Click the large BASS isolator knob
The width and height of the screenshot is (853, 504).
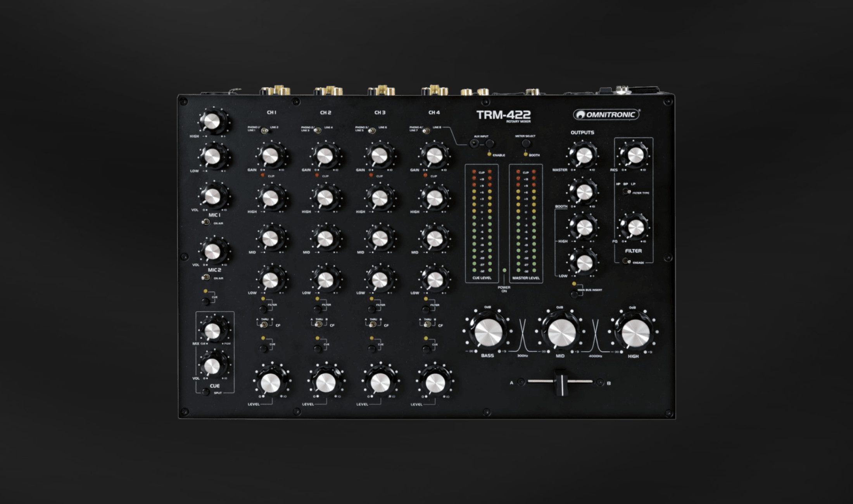(488, 332)
